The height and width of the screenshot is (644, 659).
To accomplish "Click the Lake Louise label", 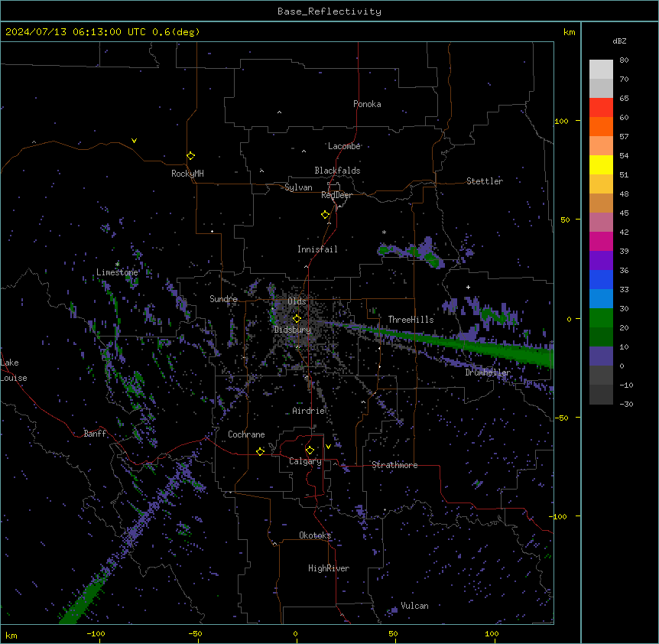I will [14, 370].
